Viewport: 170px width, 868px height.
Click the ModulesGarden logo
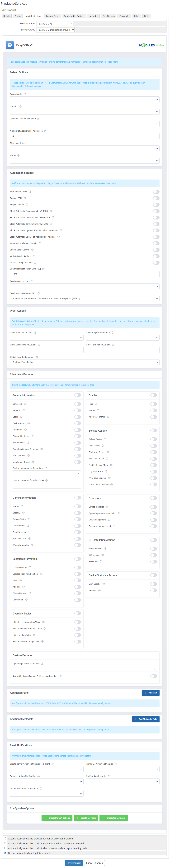click(151, 45)
